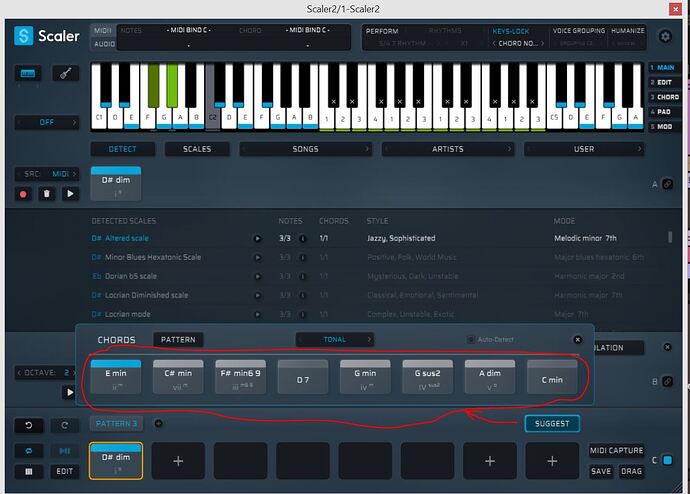Click the MIDI CAPTURE button
This screenshot has height=494, width=690.
(x=617, y=450)
